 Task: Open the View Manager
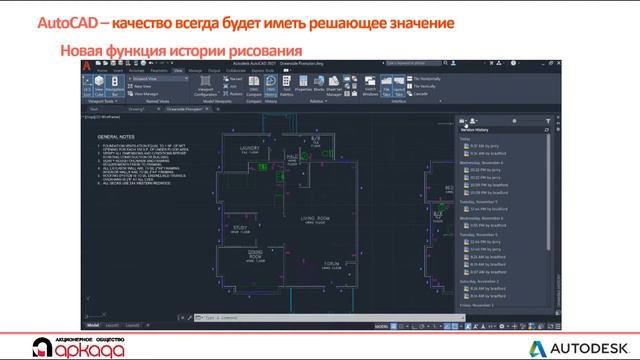pos(143,93)
